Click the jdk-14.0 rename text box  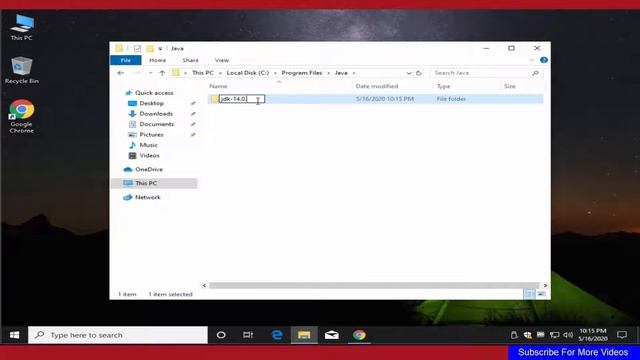tap(242, 99)
